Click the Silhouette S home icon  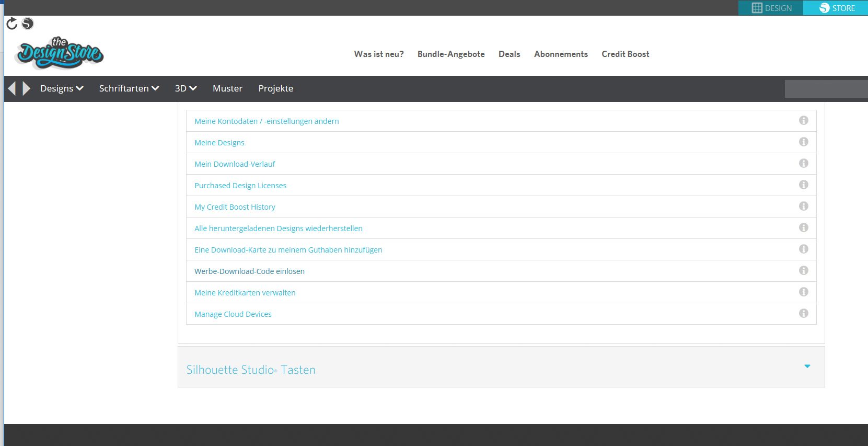click(28, 24)
